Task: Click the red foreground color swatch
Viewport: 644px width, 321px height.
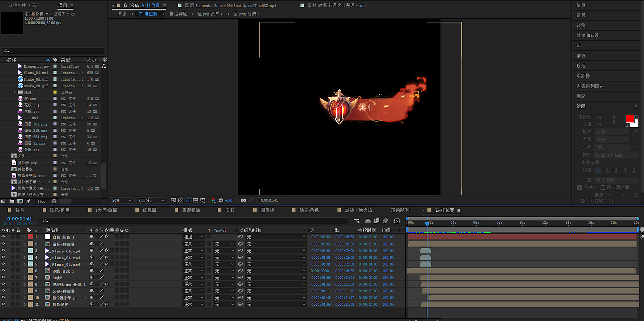Action: coord(629,118)
